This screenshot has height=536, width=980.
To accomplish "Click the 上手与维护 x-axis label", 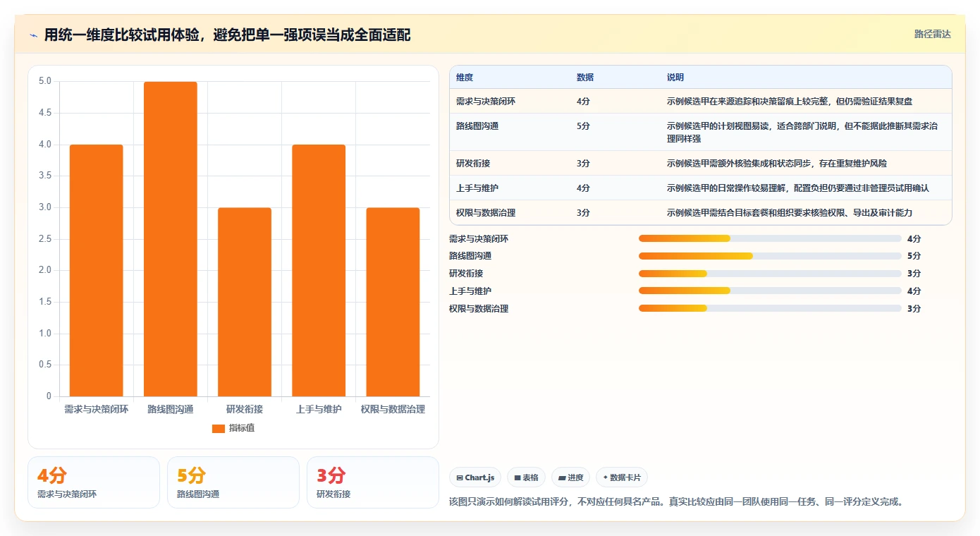I will tap(319, 409).
